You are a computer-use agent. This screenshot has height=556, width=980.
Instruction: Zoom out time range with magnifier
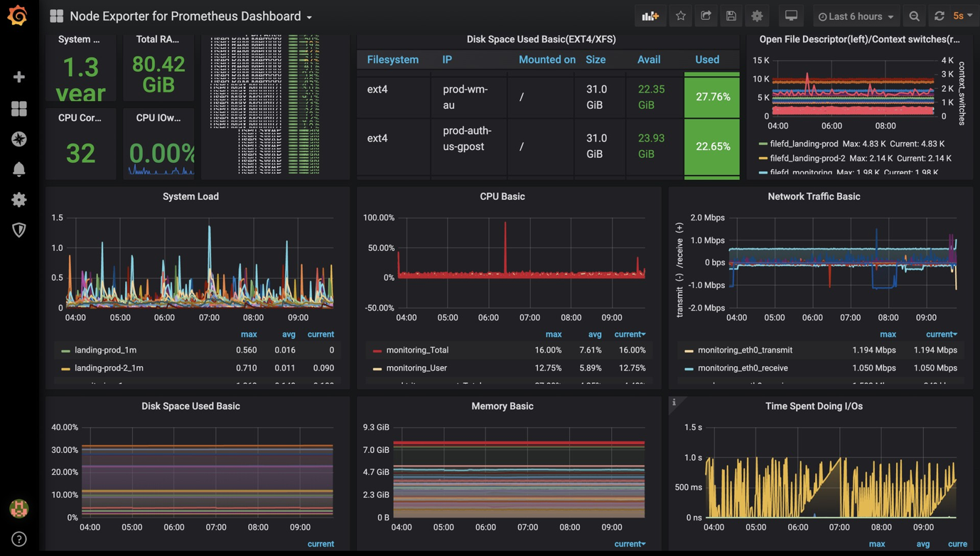click(915, 16)
